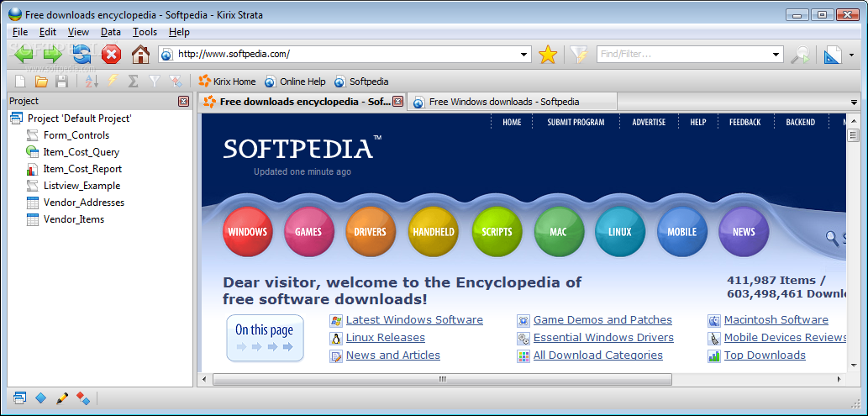Open the Tools menu
The width and height of the screenshot is (868, 416).
(145, 32)
